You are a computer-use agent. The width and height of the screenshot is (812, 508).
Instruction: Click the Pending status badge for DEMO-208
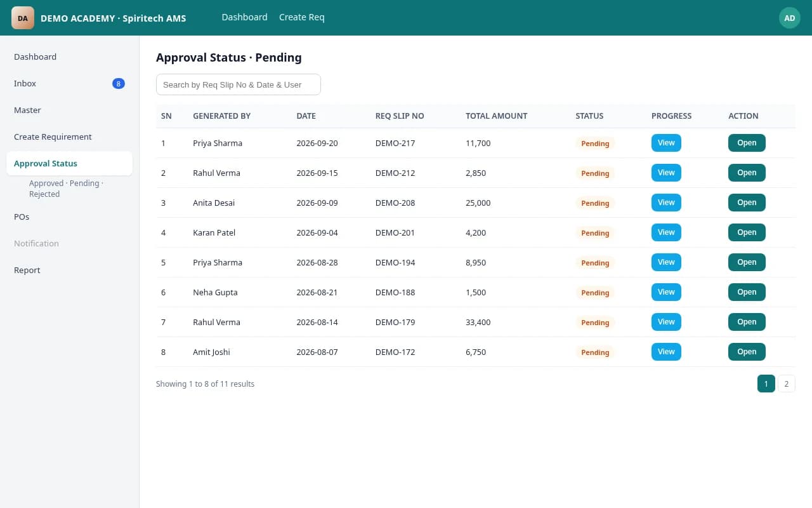pyautogui.click(x=595, y=203)
